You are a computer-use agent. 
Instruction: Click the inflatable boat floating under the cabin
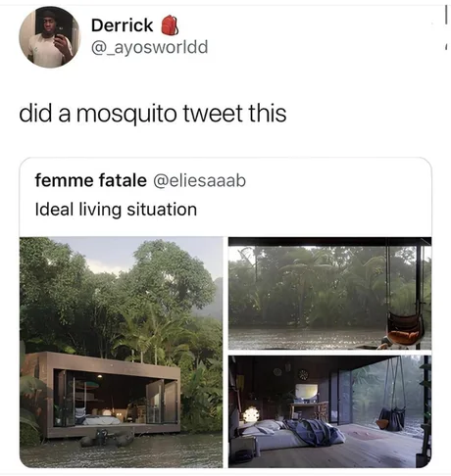tap(107, 438)
